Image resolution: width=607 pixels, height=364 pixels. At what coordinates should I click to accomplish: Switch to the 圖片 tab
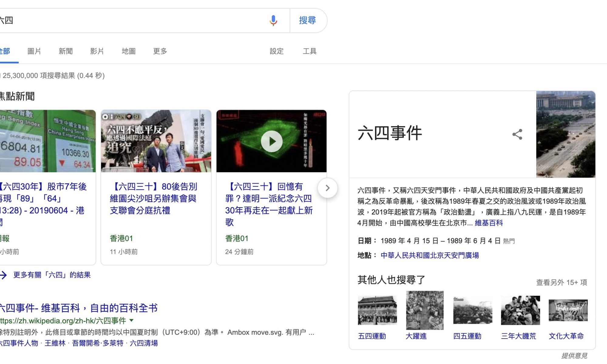pos(34,51)
